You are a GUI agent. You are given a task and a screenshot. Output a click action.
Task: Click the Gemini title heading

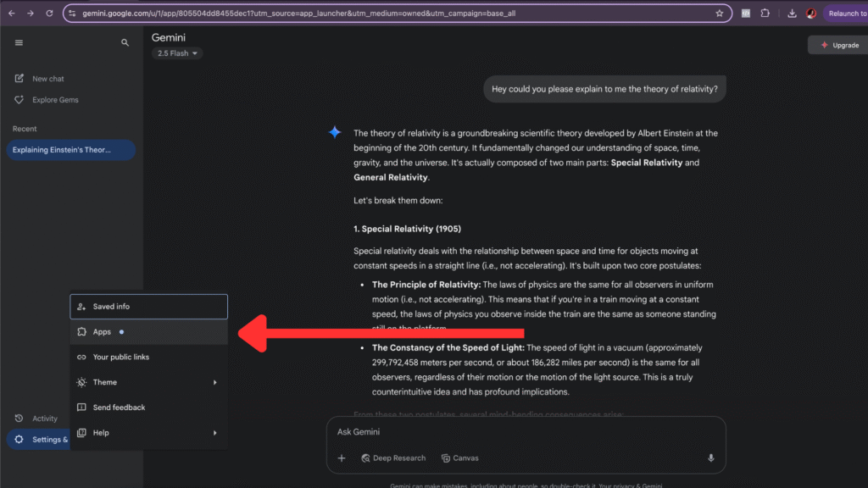click(x=169, y=37)
